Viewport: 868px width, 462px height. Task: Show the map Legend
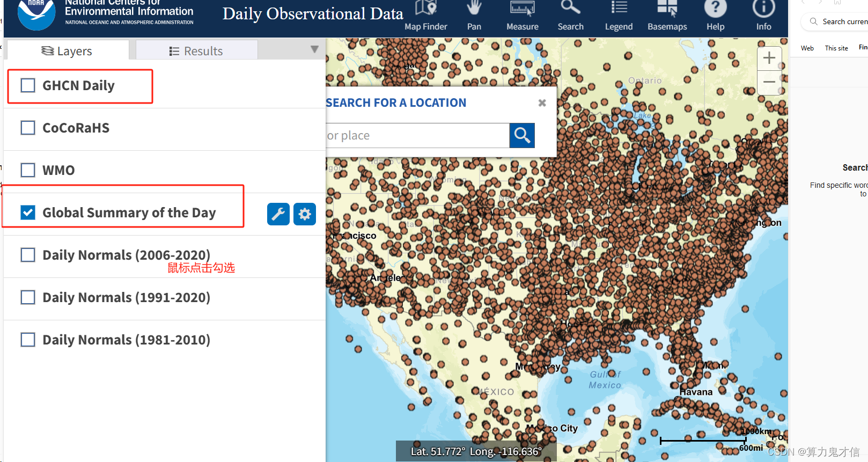tap(619, 16)
